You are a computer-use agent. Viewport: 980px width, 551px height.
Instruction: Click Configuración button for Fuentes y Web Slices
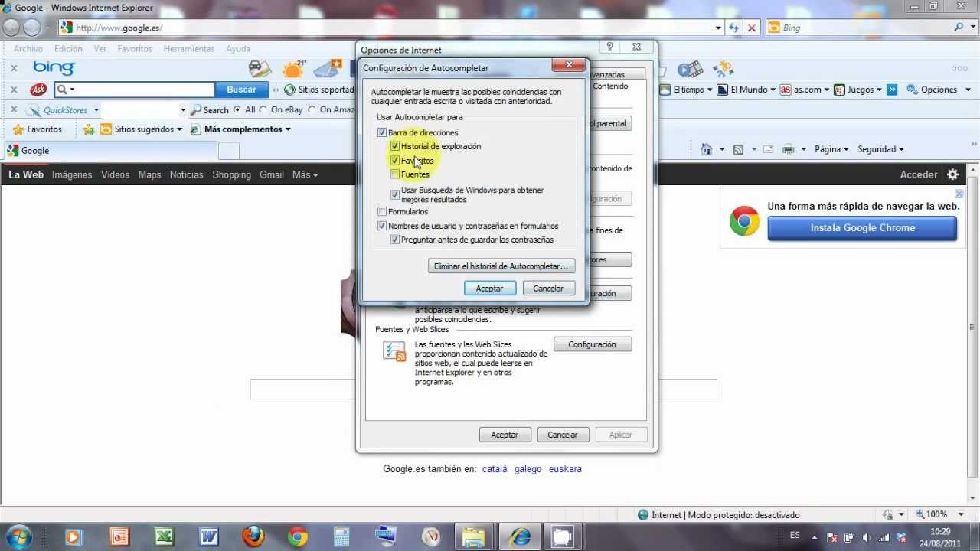pyautogui.click(x=592, y=344)
